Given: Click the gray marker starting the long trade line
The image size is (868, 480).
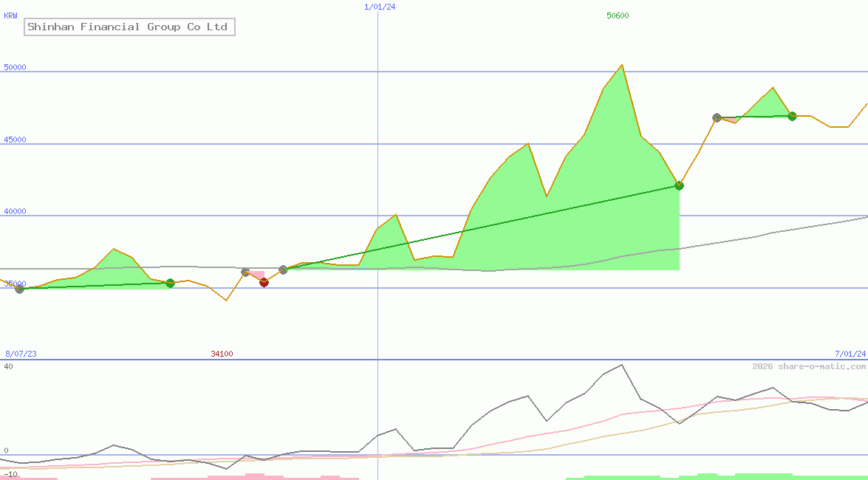Looking at the screenshot, I should click(x=283, y=270).
